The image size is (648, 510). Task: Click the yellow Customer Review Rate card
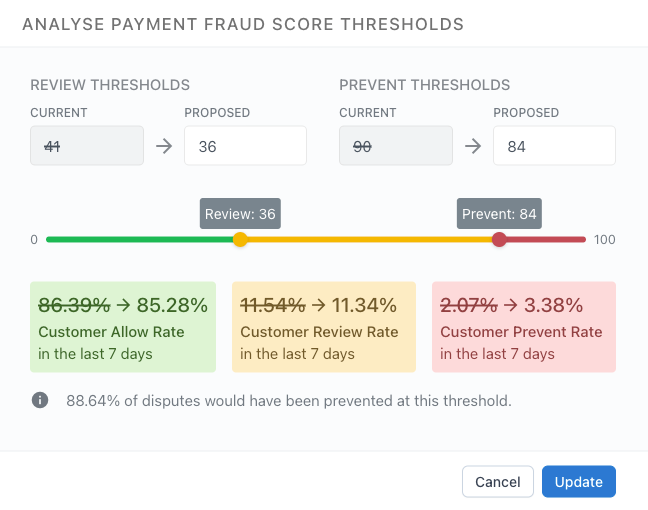[324, 327]
